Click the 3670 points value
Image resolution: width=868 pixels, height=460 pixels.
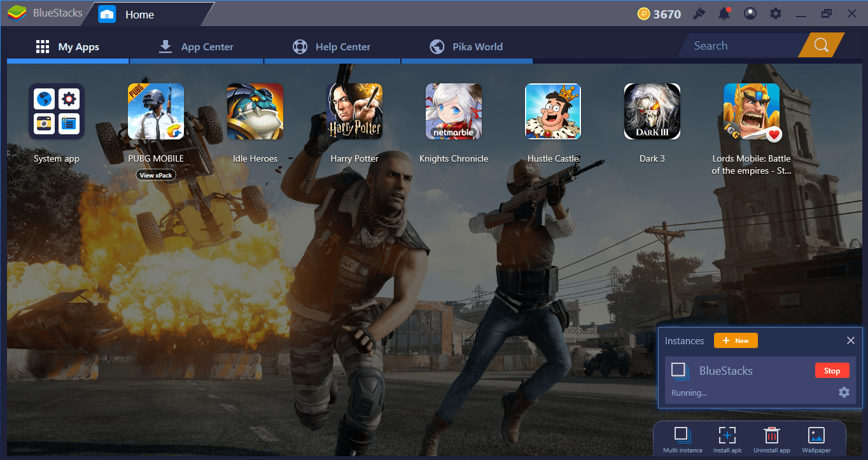point(667,14)
